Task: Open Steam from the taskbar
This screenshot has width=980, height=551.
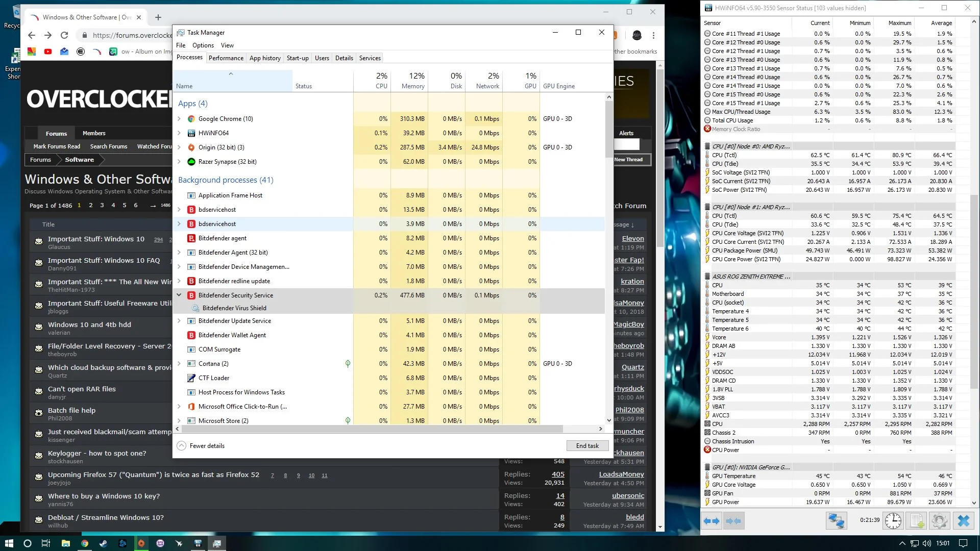Action: pos(103,543)
